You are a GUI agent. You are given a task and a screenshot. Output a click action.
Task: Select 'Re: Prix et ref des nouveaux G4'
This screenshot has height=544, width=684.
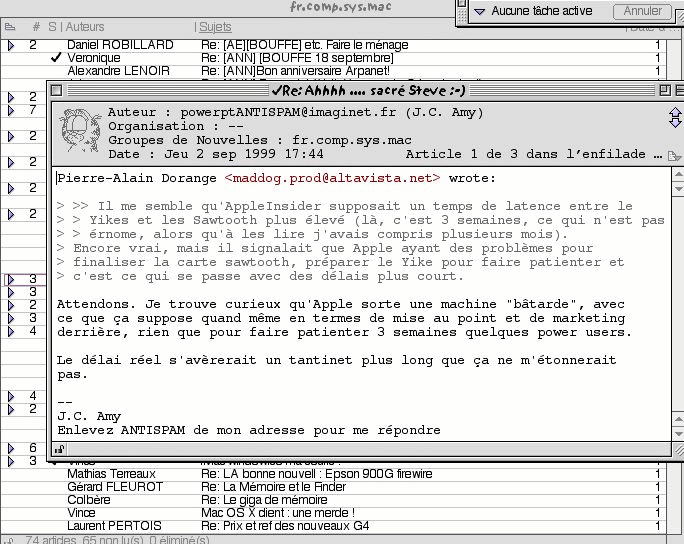[285, 526]
